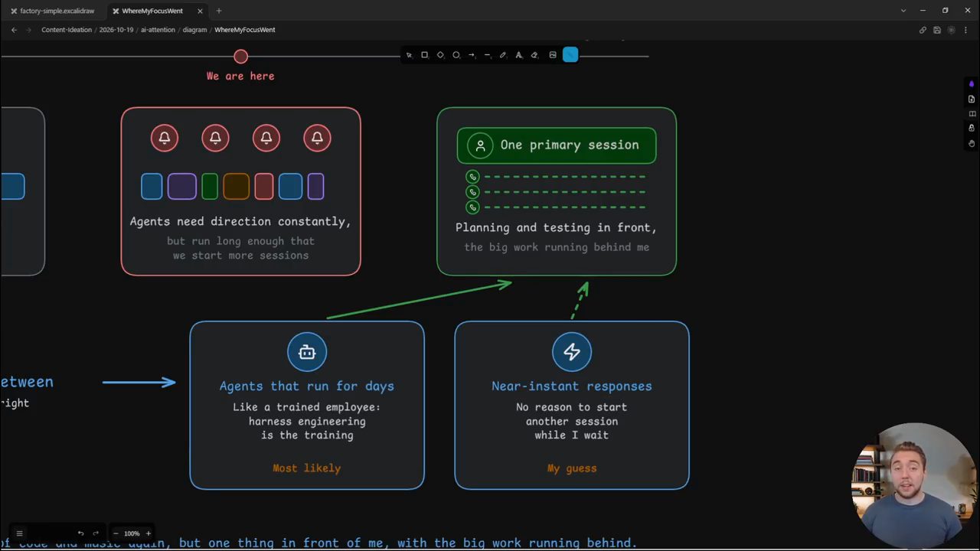Select the We are here timeline circle
The image size is (980, 551).
(x=241, y=57)
